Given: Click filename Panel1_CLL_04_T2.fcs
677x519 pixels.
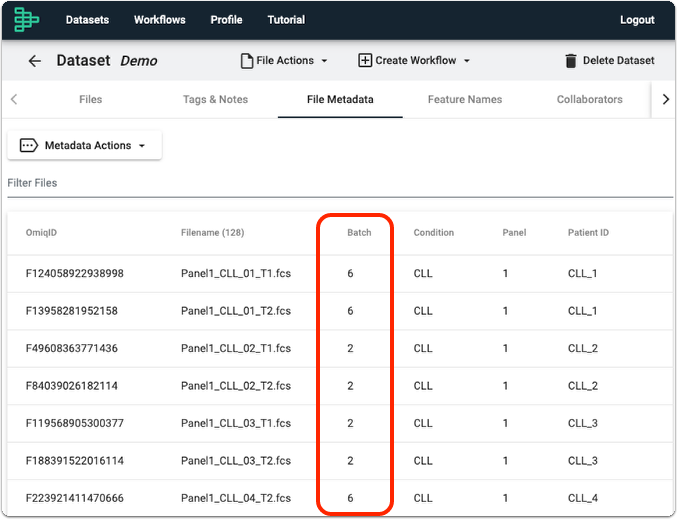Looking at the screenshot, I should 236,498.
